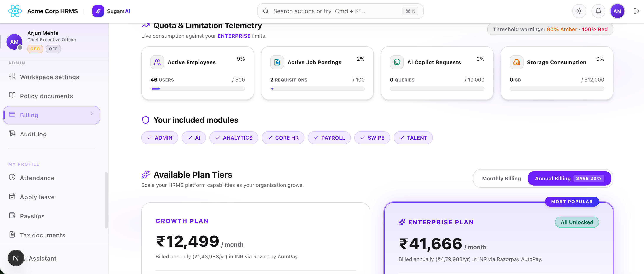Open Attendance page
This screenshot has width=644, height=274.
tap(52, 178)
